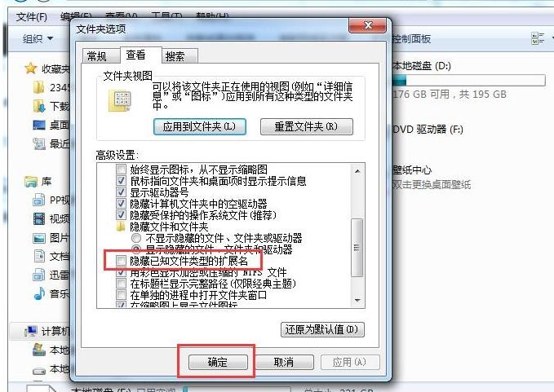Enable 隐藏已知文件类型的扩展名 checkbox
The width and height of the screenshot is (554, 392).
121,261
